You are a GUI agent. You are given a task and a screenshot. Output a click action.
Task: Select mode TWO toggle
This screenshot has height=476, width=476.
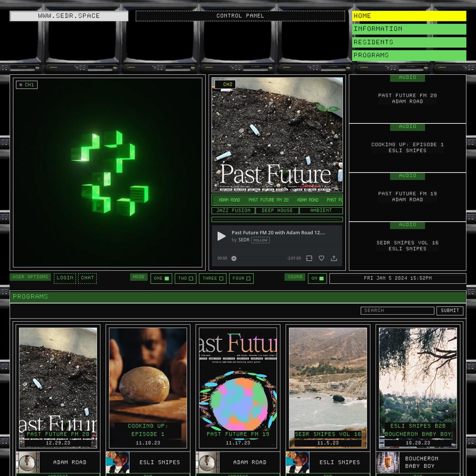coord(186,278)
